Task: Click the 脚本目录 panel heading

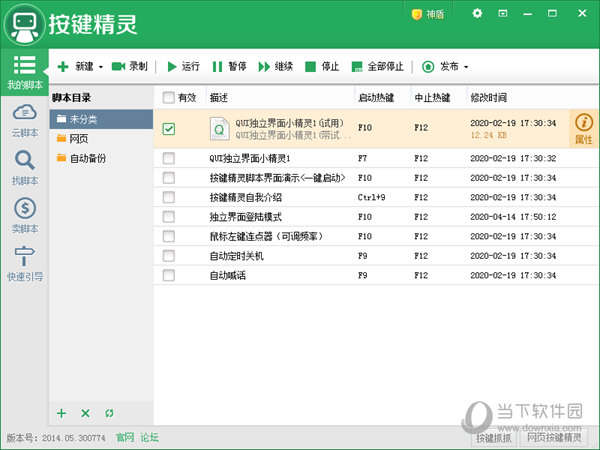Action: 71,98
